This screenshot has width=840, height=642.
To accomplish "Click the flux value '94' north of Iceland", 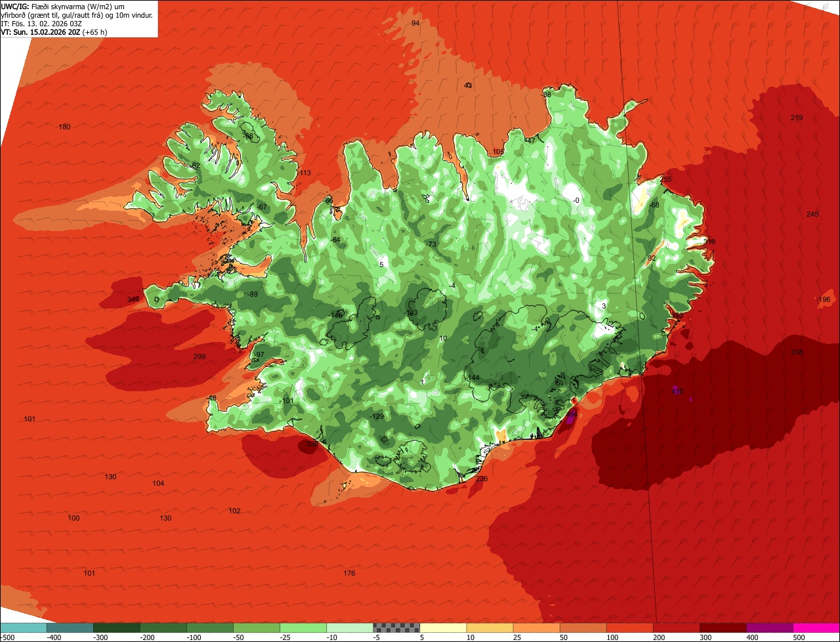I will pyautogui.click(x=415, y=23).
